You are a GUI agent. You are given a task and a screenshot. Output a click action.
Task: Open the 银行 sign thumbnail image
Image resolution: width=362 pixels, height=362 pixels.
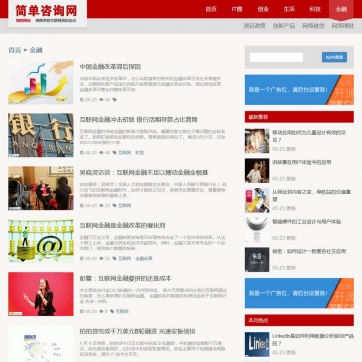41,135
